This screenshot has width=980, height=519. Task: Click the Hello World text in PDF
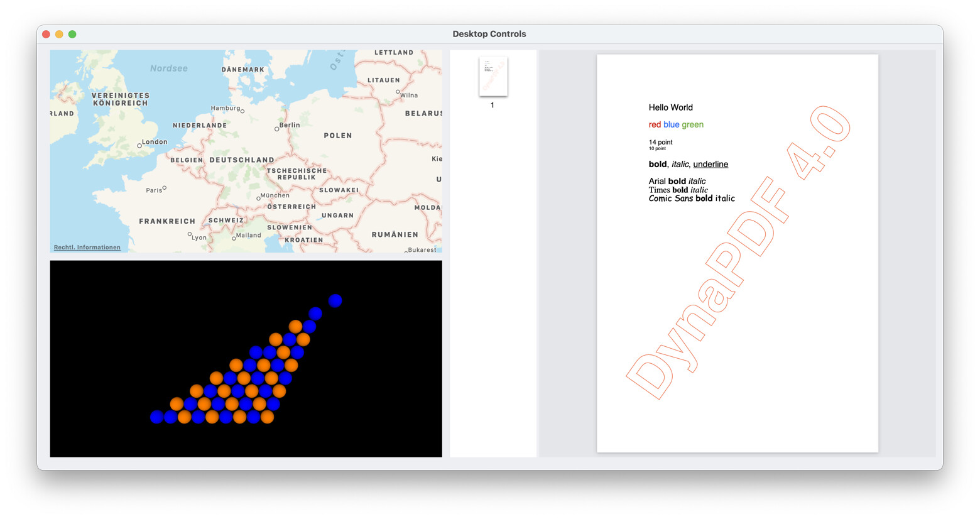[670, 107]
